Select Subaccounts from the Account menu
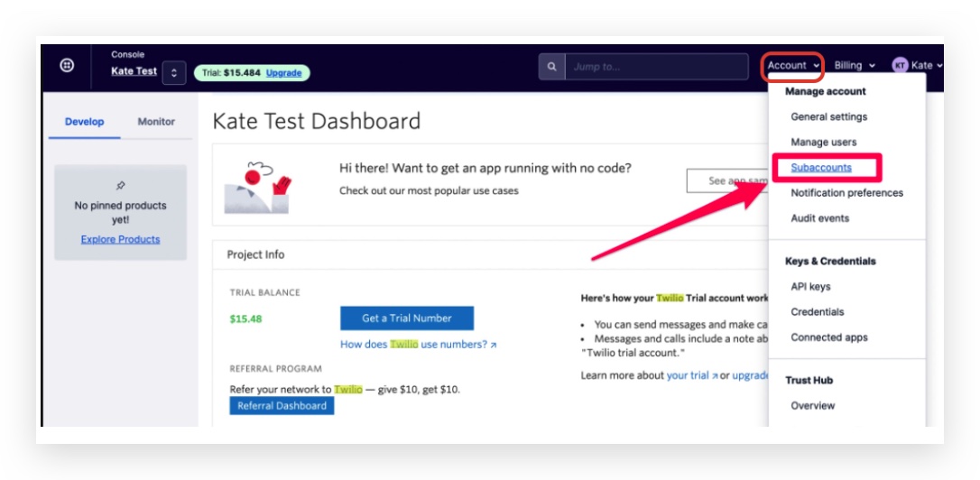Image resolution: width=980 pixels, height=480 pixels. pyautogui.click(x=821, y=168)
